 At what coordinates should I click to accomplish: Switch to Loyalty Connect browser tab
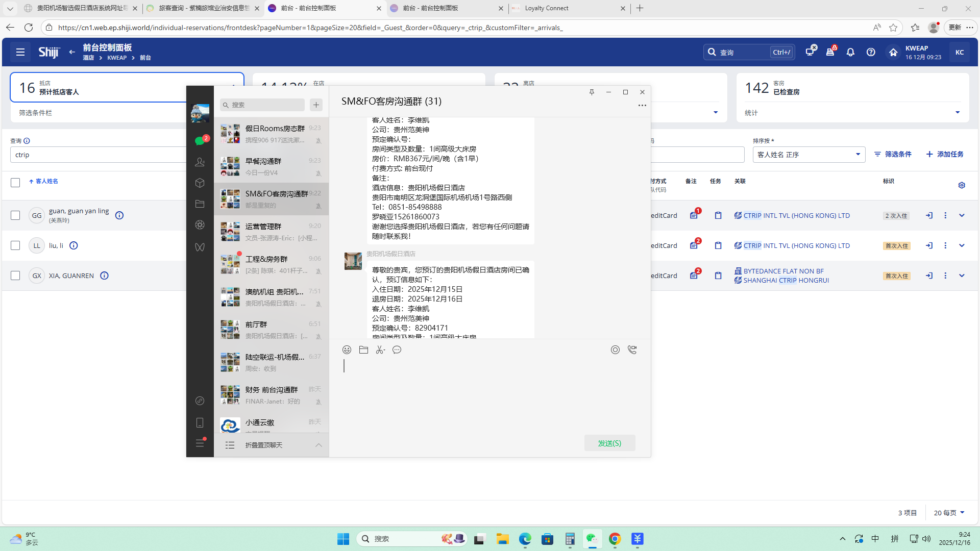coord(567,8)
